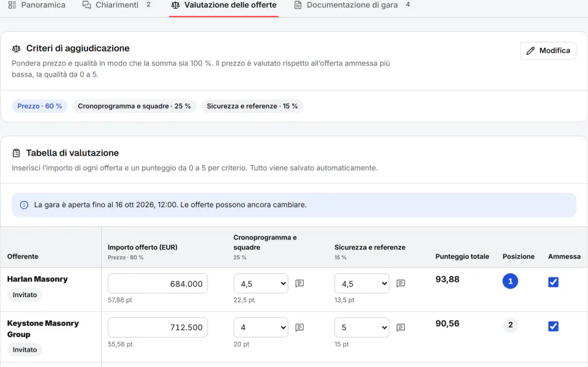This screenshot has height=367, width=588.
Task: Click the 20 pt value in Keystone's row
Action: [241, 344]
